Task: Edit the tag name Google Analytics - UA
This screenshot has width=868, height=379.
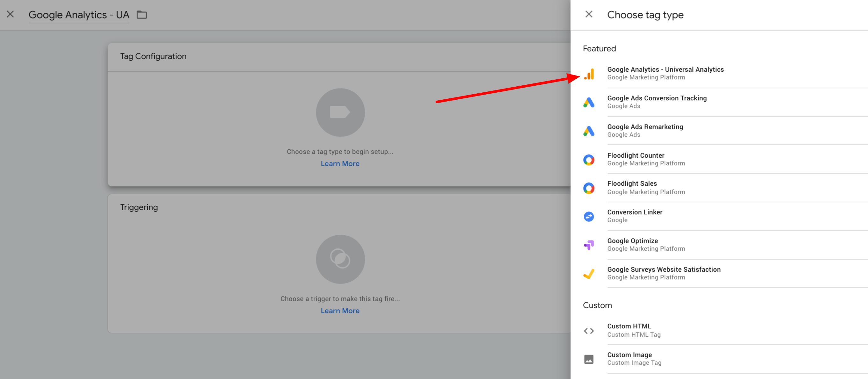Action: click(x=79, y=15)
